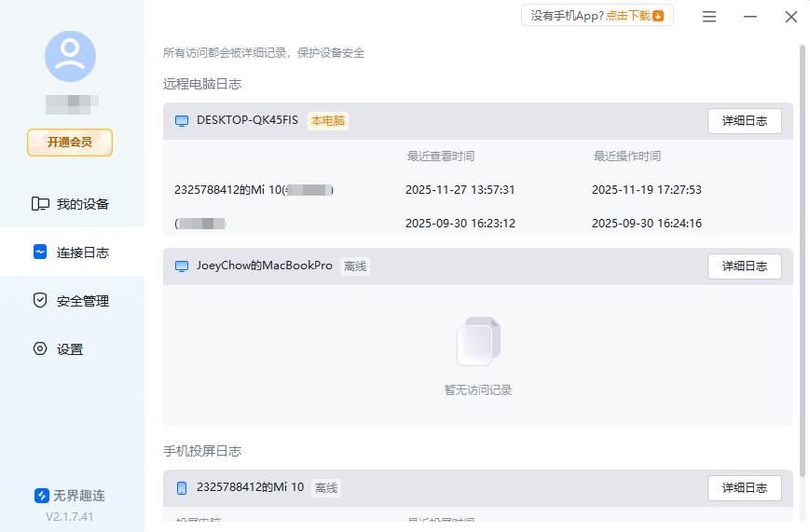Click the 安全管理 shield icon
This screenshot has width=810, height=532.
click(40, 300)
